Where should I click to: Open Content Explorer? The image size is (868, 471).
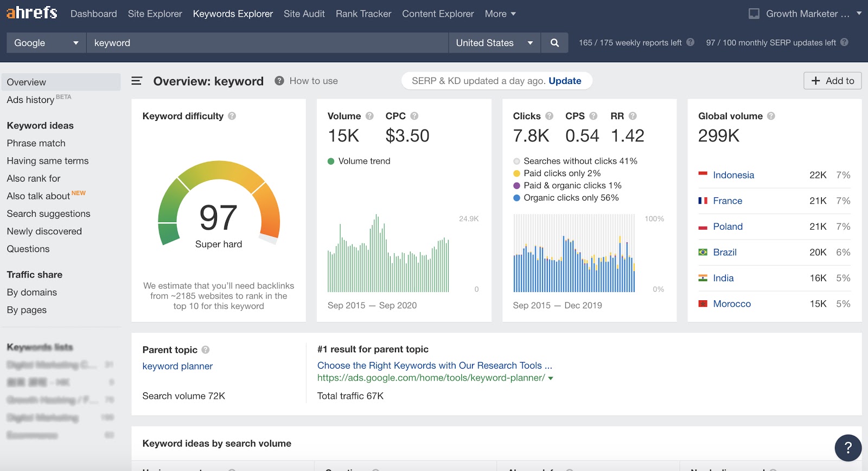(x=438, y=14)
